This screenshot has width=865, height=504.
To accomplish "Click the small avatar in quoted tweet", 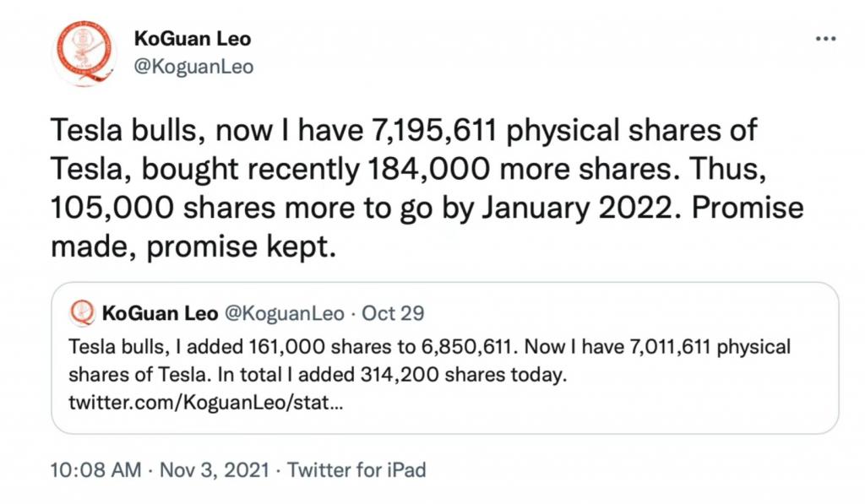I will (82, 312).
